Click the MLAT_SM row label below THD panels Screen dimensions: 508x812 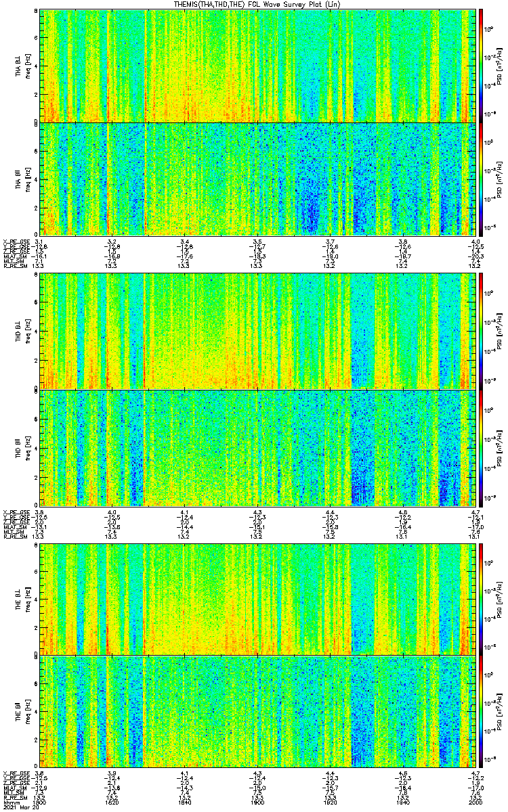tap(14, 527)
